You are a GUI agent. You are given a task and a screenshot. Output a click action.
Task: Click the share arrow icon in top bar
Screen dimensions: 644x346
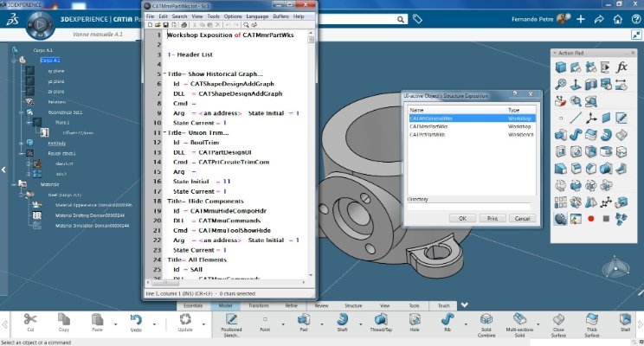(x=599, y=19)
